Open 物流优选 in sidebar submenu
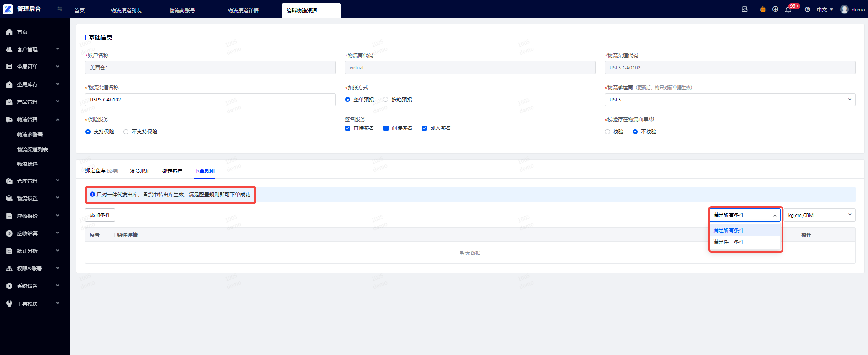 (27, 164)
